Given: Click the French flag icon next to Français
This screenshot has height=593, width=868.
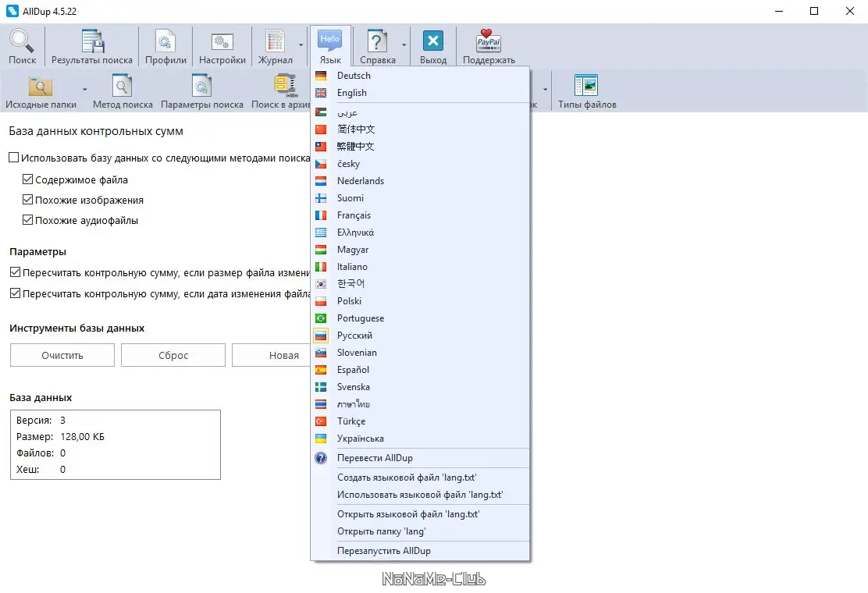Looking at the screenshot, I should coord(321,215).
